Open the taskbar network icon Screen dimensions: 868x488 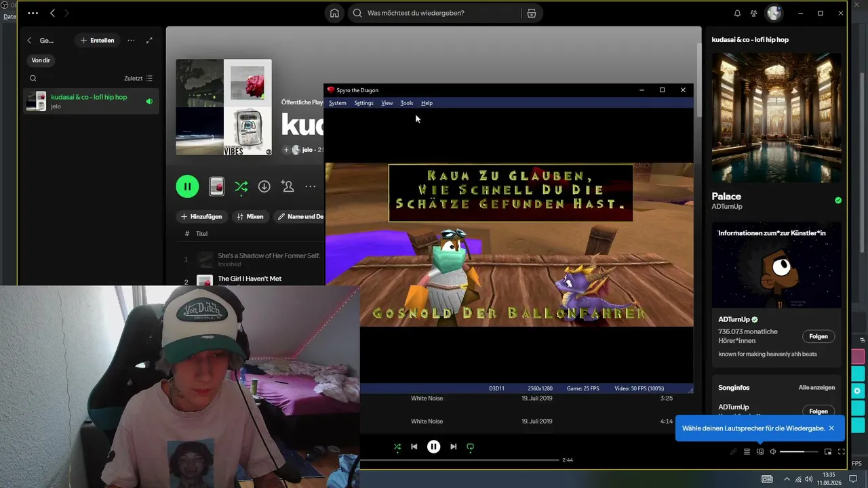pos(798,479)
